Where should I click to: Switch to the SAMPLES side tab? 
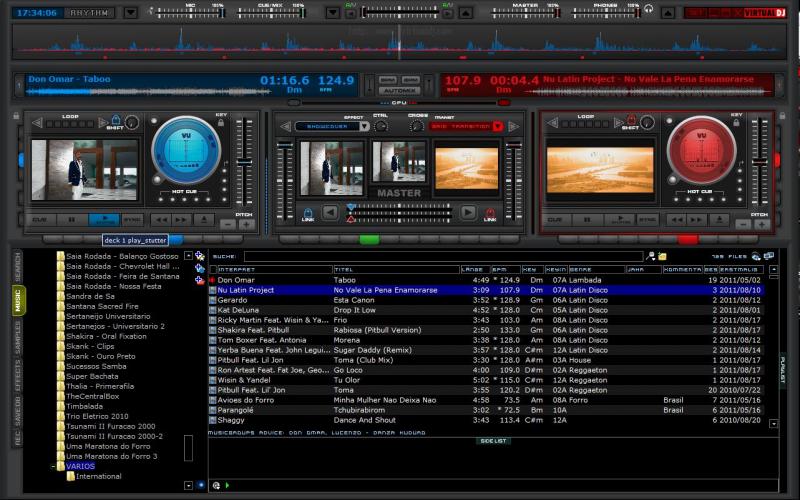click(x=18, y=337)
